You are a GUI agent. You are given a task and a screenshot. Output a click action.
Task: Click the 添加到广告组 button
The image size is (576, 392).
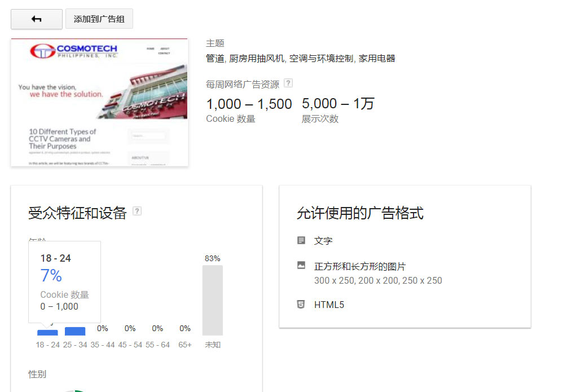[x=99, y=19]
